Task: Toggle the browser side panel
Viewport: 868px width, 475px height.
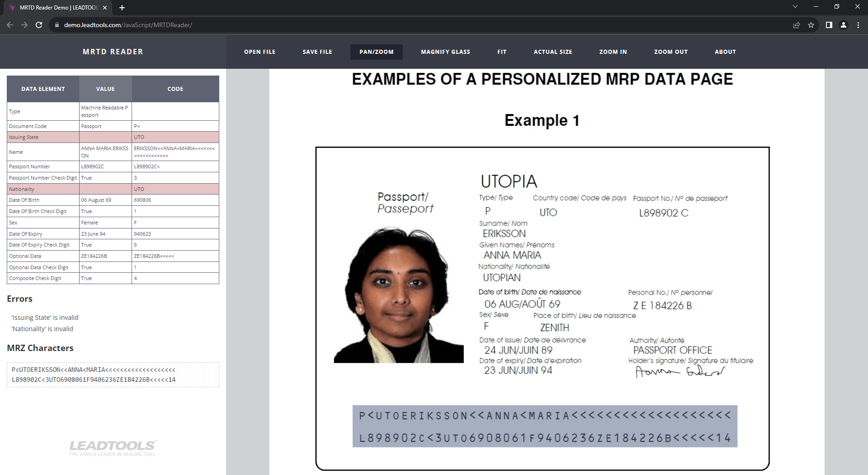Action: (829, 25)
